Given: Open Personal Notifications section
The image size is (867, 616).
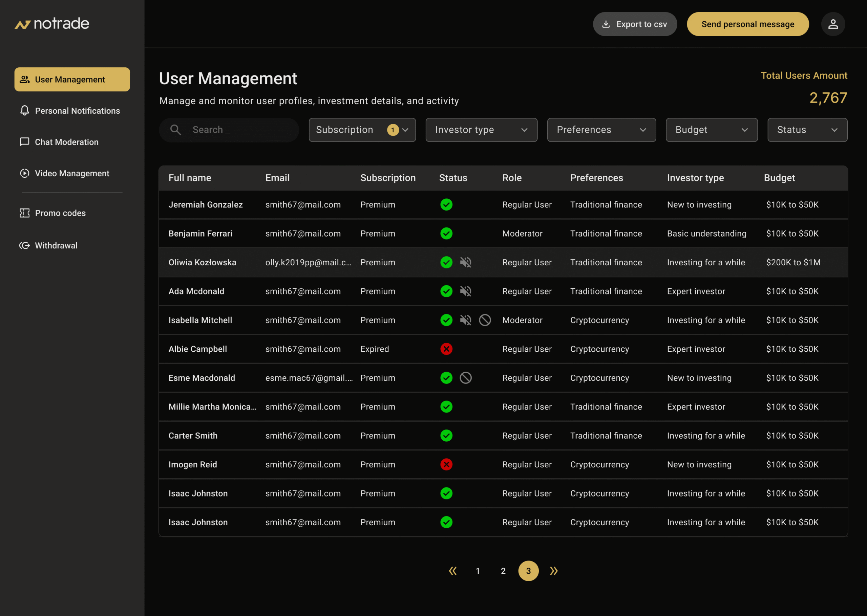Looking at the screenshot, I should [x=78, y=110].
